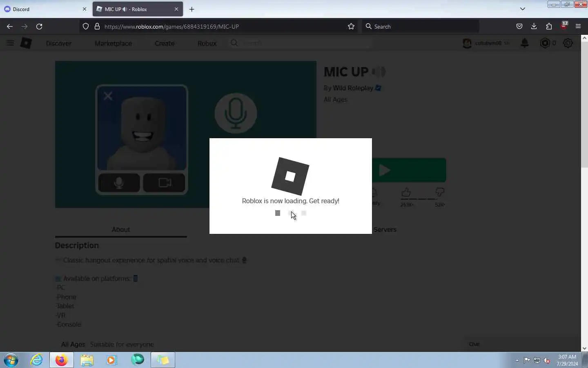Go to Roblox home via logo
588x368 pixels.
click(26, 43)
